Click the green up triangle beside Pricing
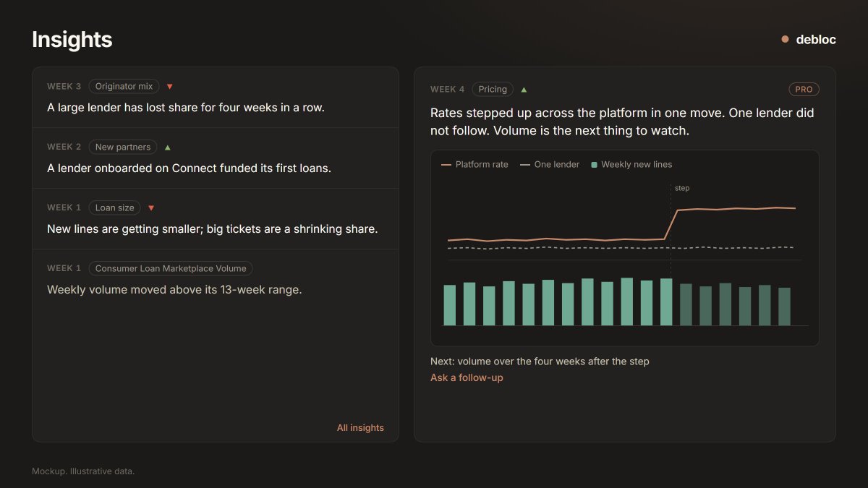The width and height of the screenshot is (868, 488). pyautogui.click(x=524, y=90)
